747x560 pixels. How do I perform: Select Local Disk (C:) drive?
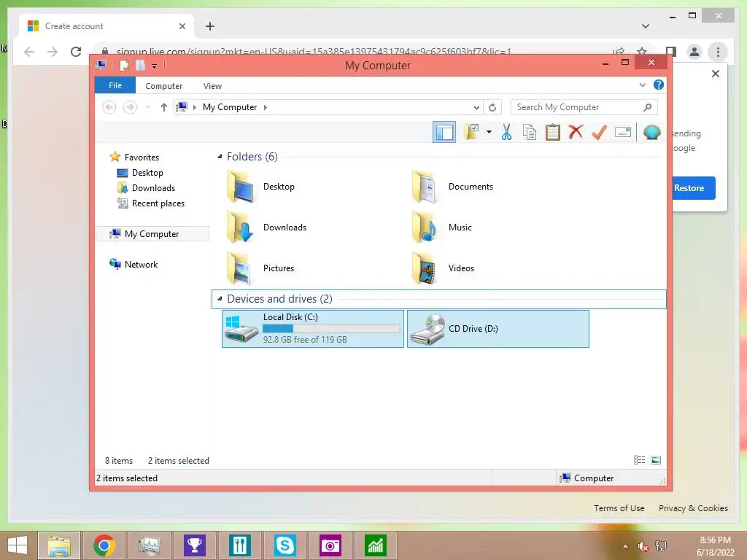[313, 329]
